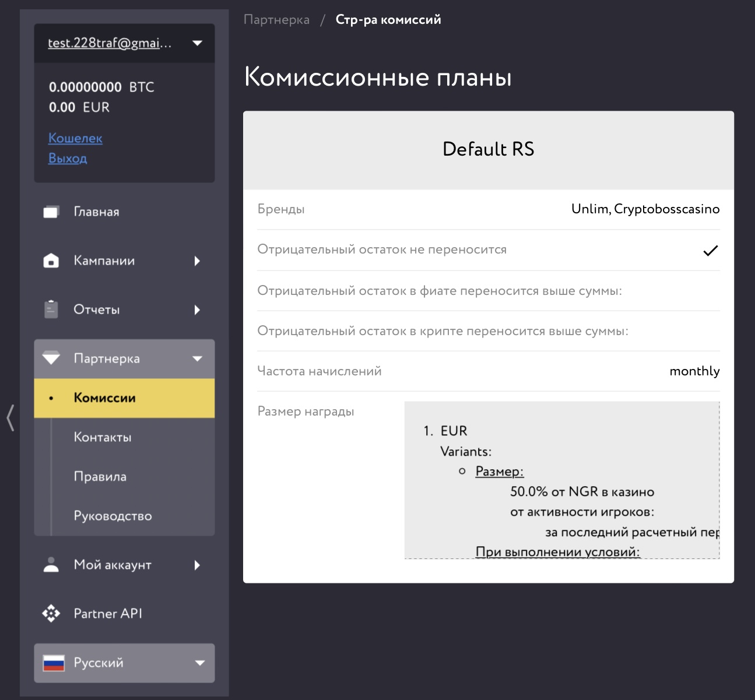Select Правила submenu item
The width and height of the screenshot is (755, 700).
coord(124,477)
